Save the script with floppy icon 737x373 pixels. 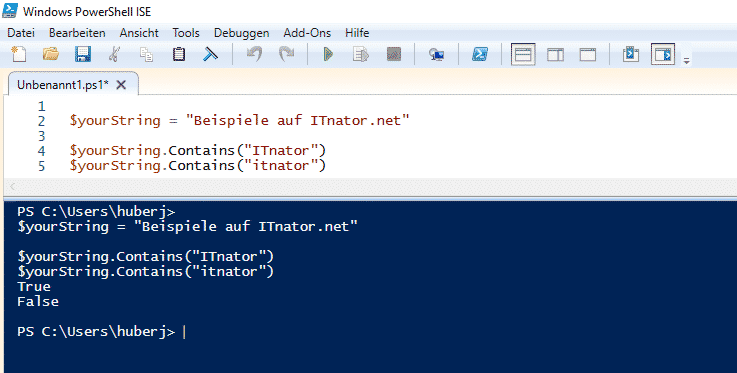(83, 54)
